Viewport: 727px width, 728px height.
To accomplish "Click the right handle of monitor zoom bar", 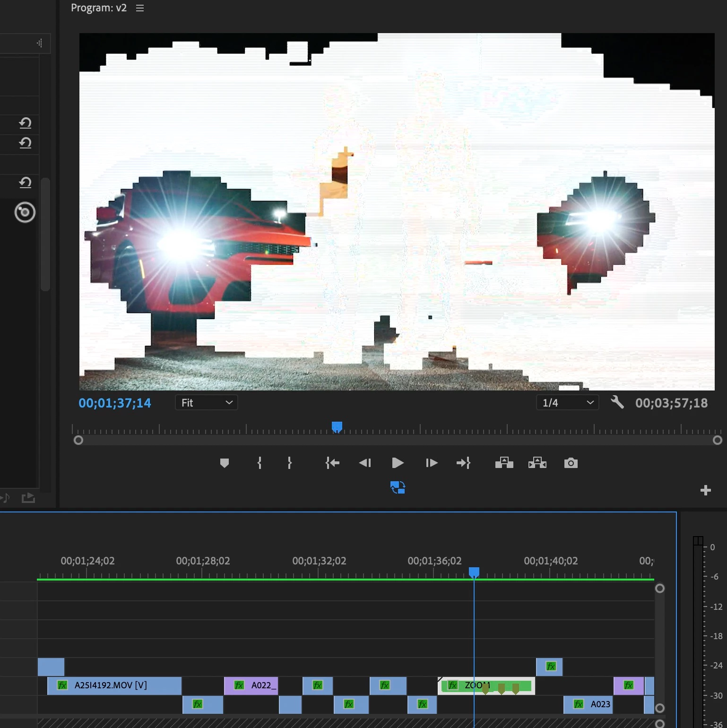I will [x=718, y=440].
